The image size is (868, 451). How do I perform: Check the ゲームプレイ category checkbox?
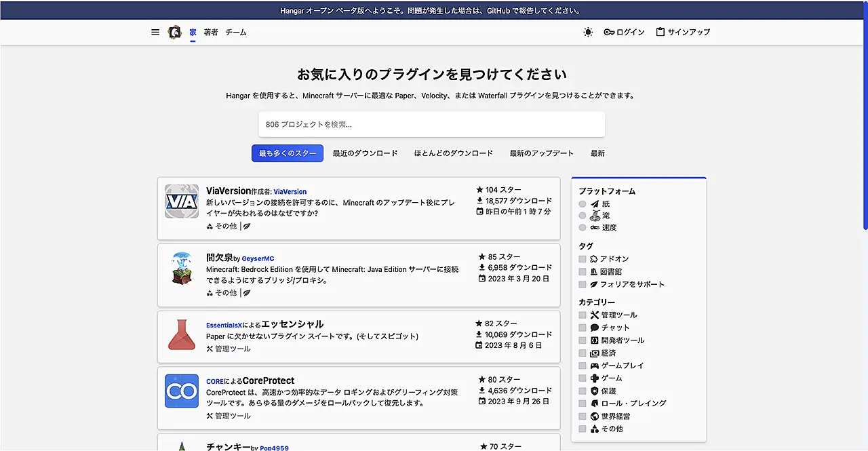point(583,366)
